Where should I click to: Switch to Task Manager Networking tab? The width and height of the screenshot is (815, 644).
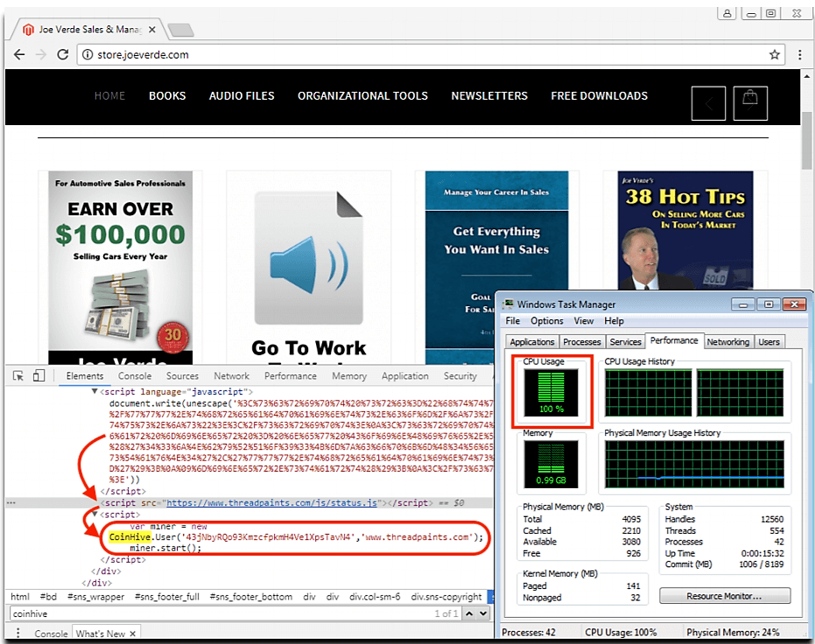(728, 342)
